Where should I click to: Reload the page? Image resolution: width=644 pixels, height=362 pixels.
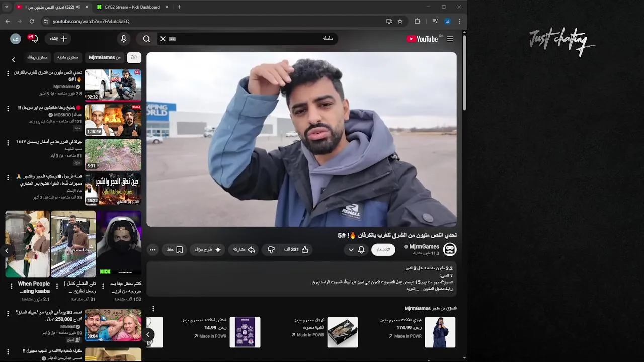click(32, 21)
